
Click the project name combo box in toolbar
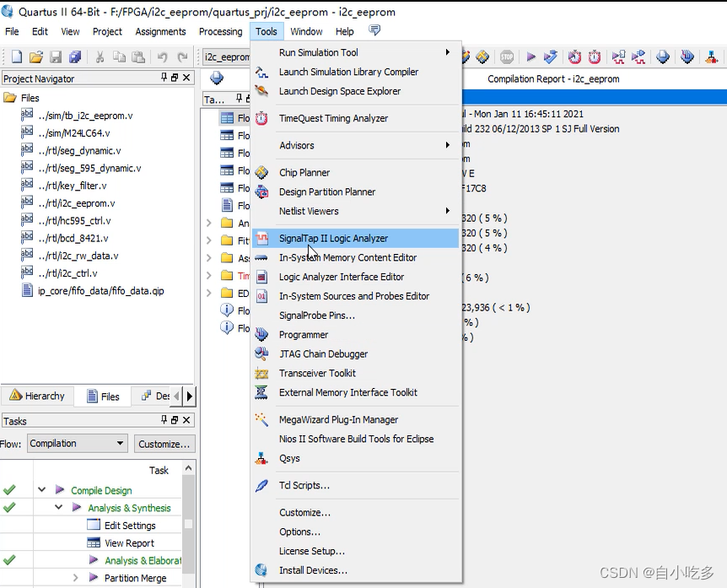point(227,57)
